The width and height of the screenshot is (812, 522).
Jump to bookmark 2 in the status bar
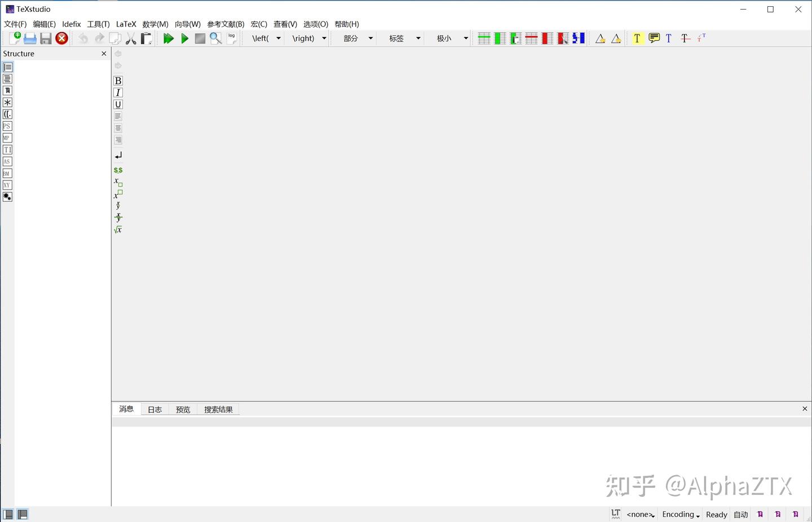point(778,514)
